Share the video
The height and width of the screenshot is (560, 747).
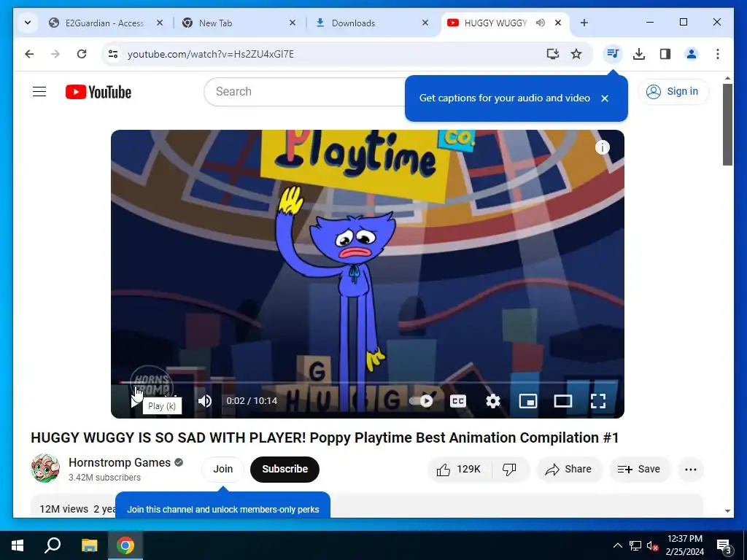569,469
